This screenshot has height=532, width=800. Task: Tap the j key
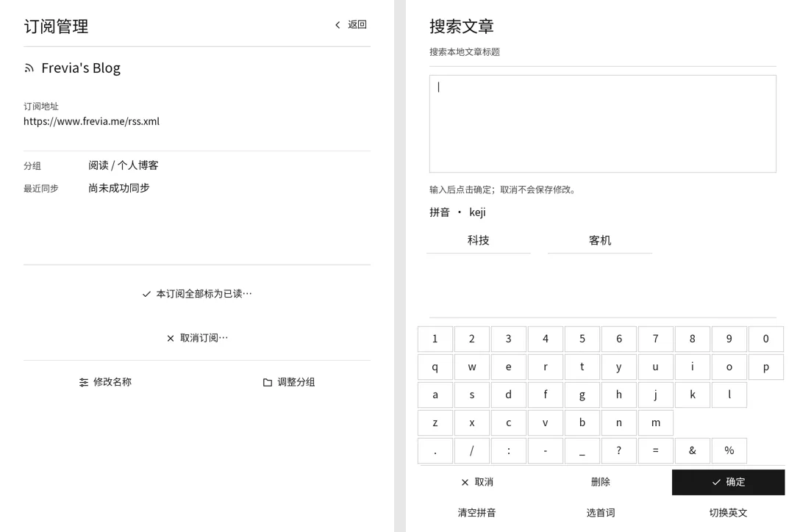[656, 395]
